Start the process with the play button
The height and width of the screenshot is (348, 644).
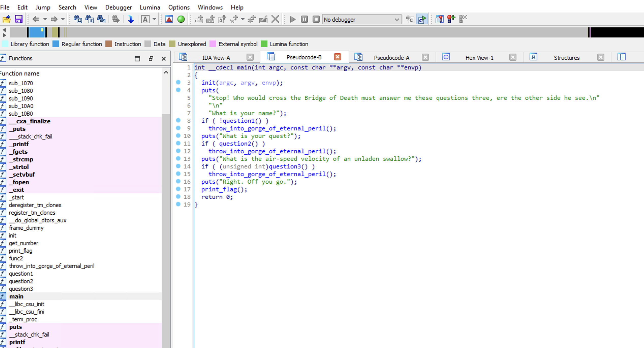[x=293, y=19]
